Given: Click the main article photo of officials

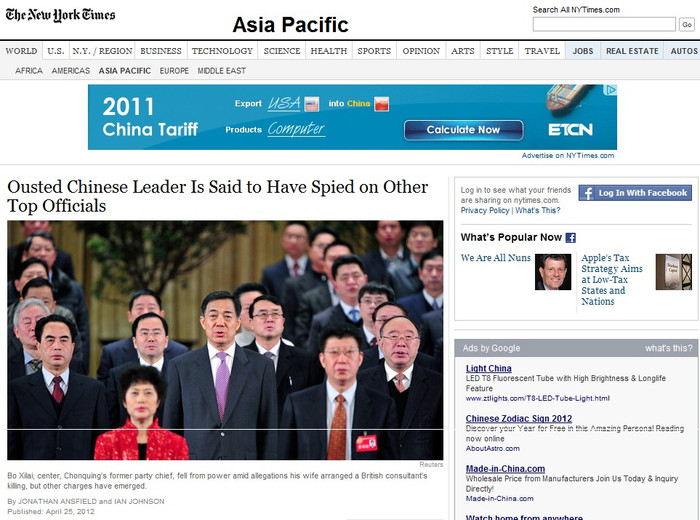Looking at the screenshot, I should (225, 340).
